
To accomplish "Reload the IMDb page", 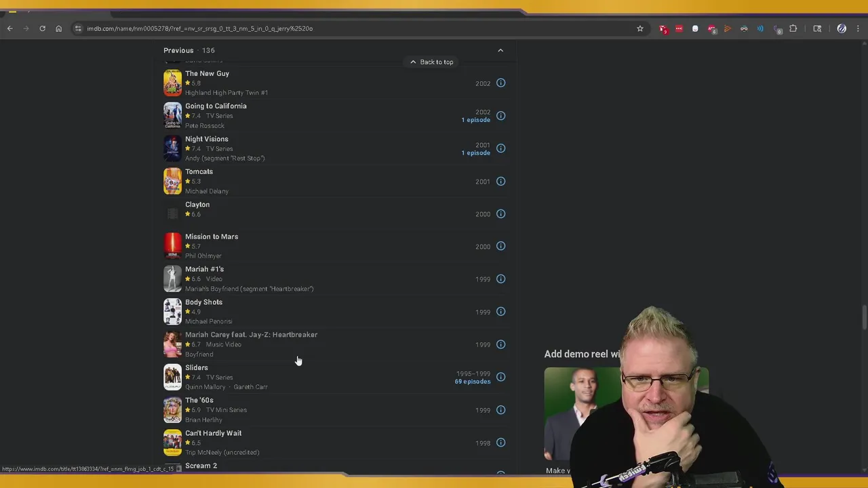I will (42, 28).
